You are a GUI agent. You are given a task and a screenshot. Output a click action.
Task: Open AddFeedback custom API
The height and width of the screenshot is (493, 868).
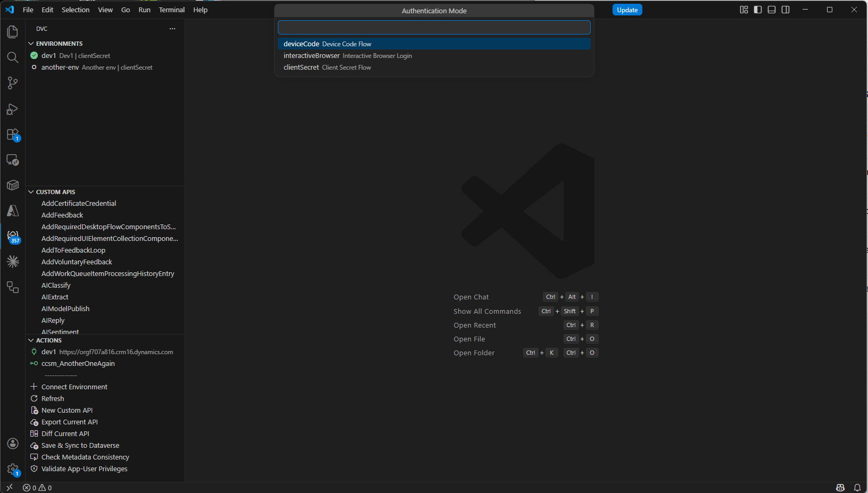coord(105,215)
